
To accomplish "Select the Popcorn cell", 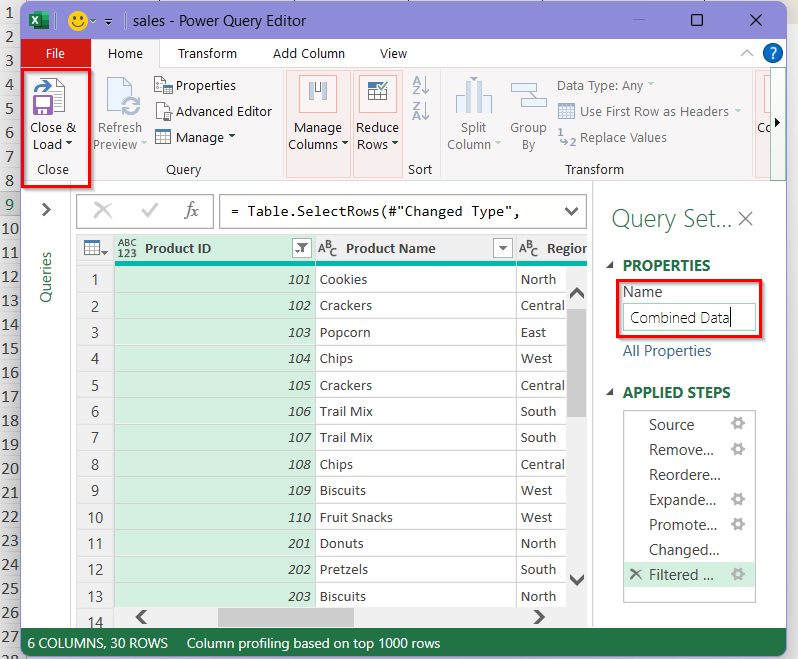I will click(416, 332).
